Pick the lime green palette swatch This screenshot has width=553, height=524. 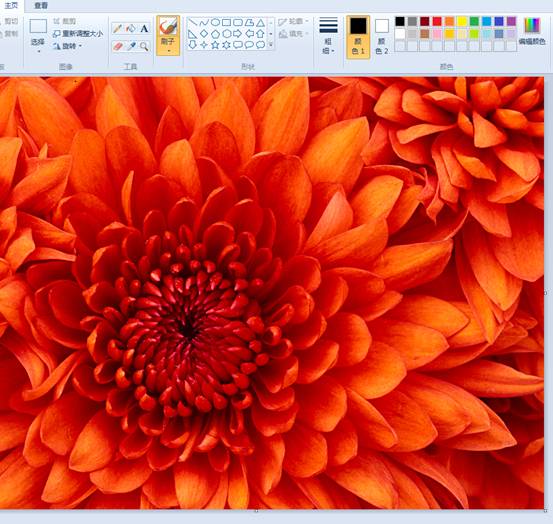(x=474, y=34)
